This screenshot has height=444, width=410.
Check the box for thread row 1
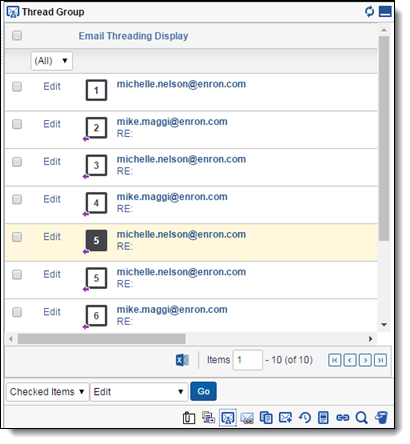(x=17, y=87)
